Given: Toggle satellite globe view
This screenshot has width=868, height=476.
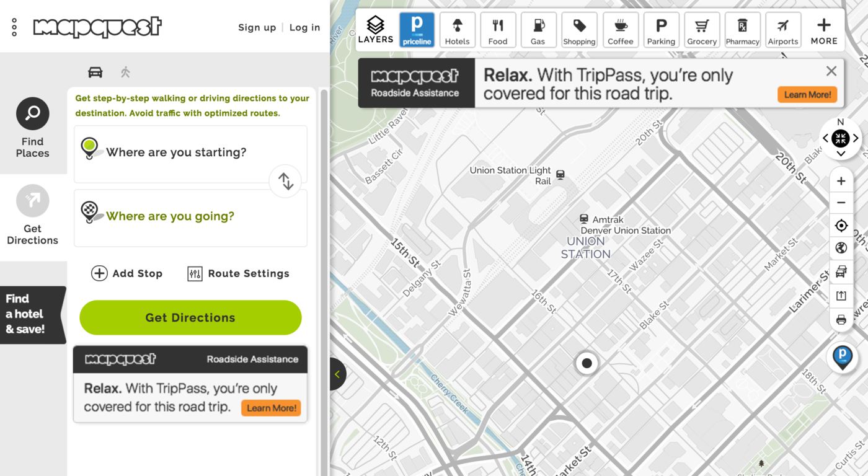Looking at the screenshot, I should (x=841, y=249).
